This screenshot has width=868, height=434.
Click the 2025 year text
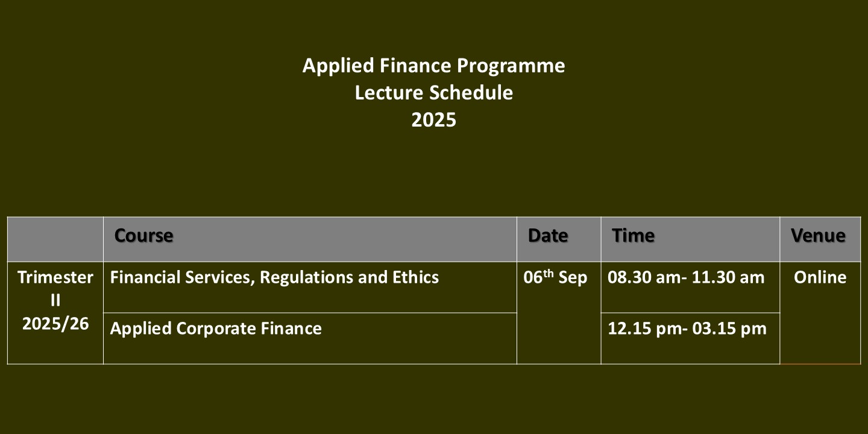(x=433, y=120)
